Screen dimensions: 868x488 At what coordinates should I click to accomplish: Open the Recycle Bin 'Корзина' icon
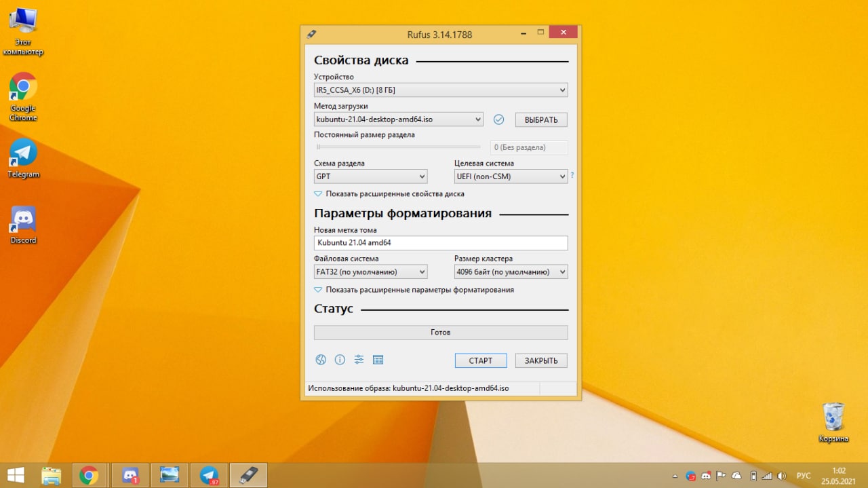(833, 422)
